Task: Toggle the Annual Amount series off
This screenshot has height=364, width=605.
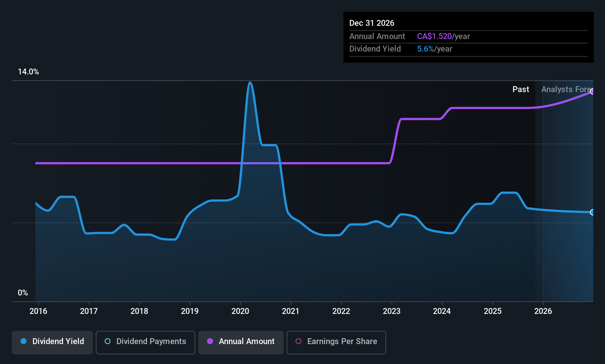Action: click(241, 342)
